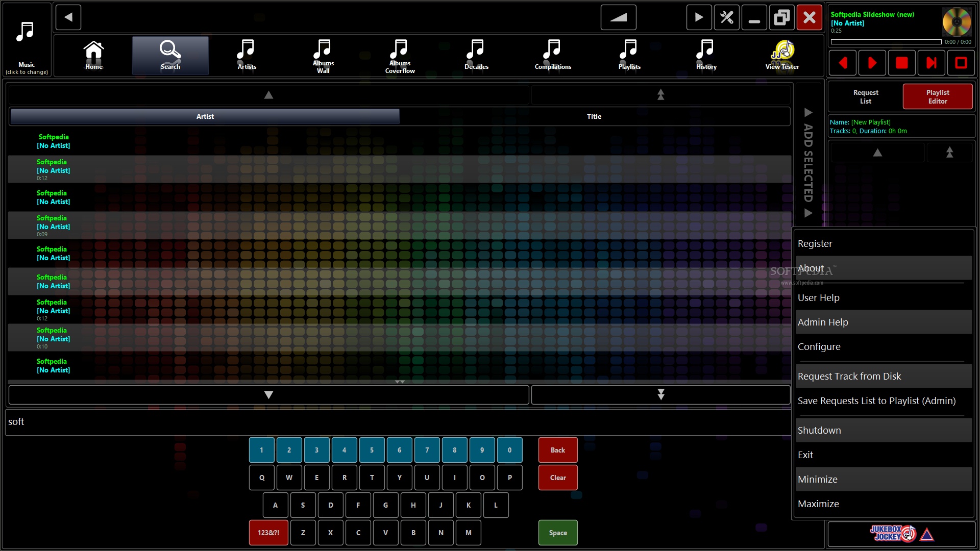Click the track progress bar
This screenshot has width=980, height=551.
[x=886, y=42]
